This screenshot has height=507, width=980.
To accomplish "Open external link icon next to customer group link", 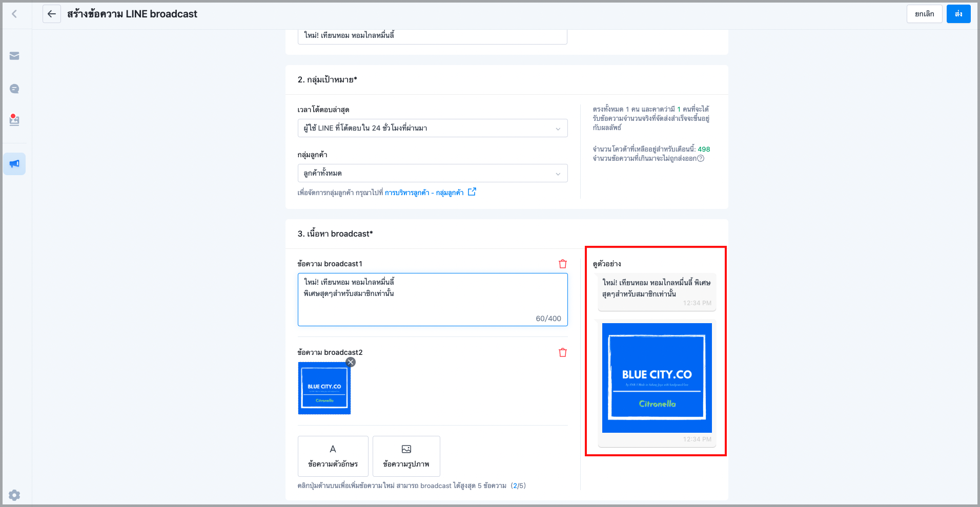I will tap(472, 192).
